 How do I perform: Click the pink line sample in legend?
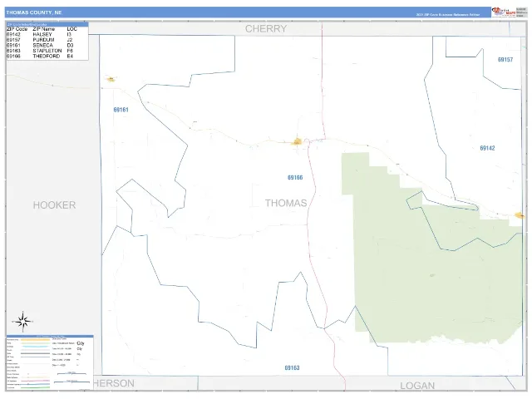[35, 381]
